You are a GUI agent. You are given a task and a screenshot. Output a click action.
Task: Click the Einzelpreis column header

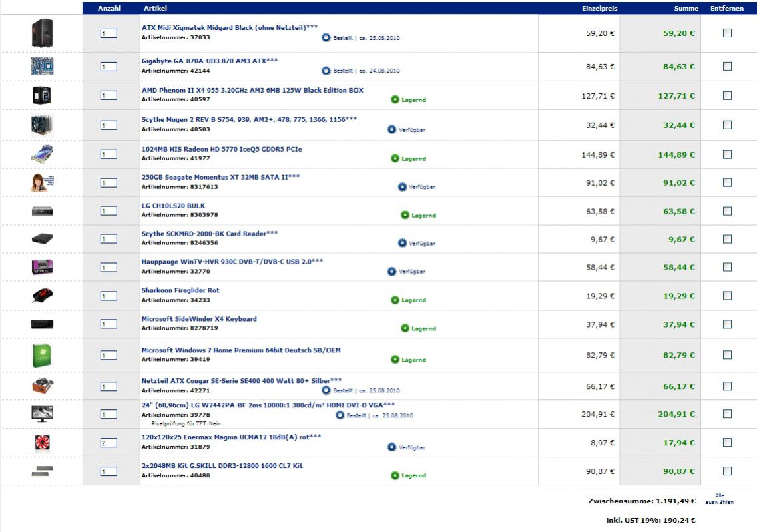[x=600, y=8]
